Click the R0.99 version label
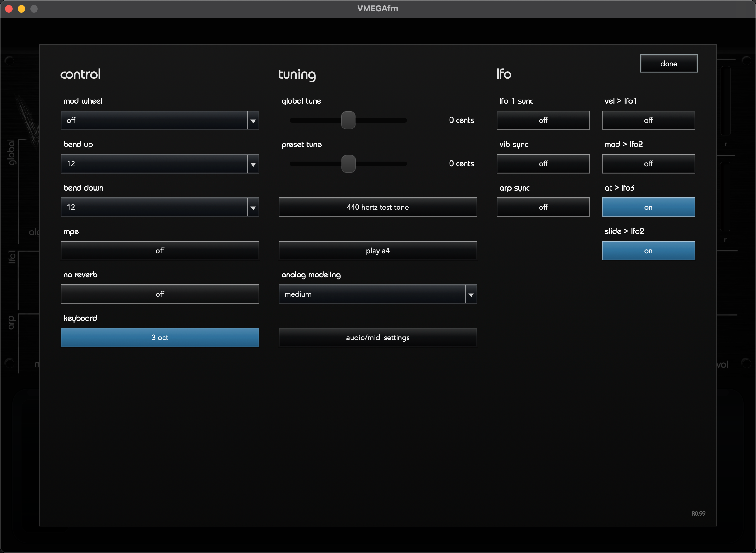 point(698,514)
